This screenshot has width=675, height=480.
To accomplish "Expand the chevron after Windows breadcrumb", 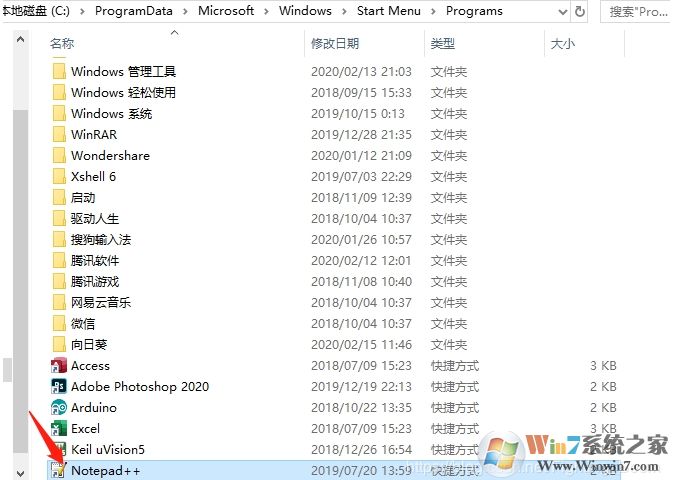I will point(344,11).
